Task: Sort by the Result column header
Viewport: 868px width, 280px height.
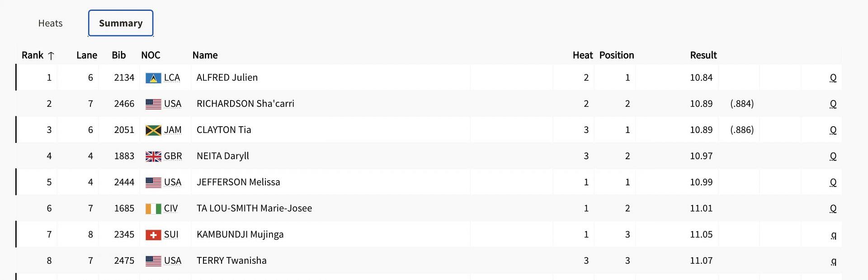Action: (703, 55)
